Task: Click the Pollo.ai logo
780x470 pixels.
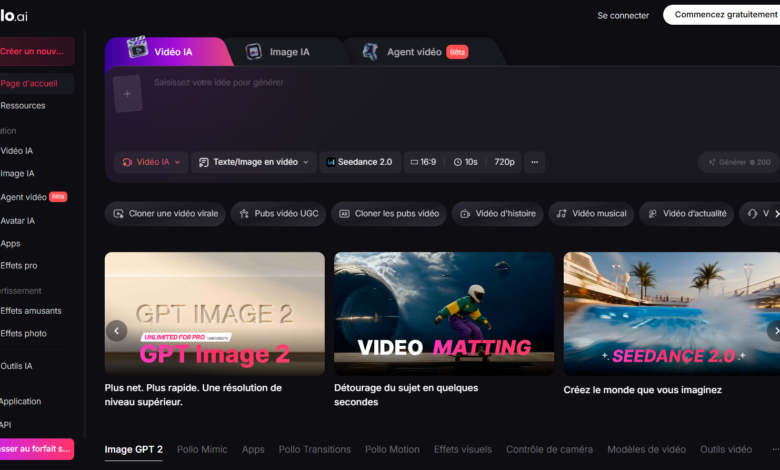Action: (13, 15)
